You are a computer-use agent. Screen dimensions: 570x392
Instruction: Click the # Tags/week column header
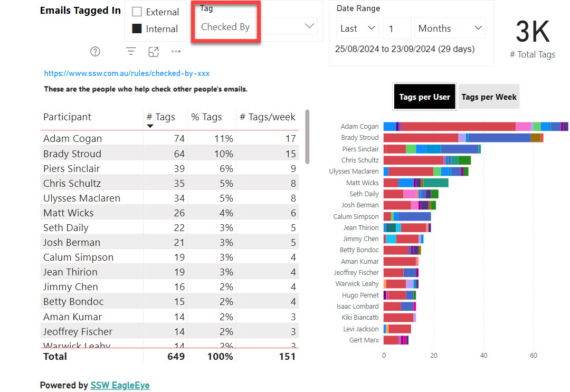pos(268,117)
